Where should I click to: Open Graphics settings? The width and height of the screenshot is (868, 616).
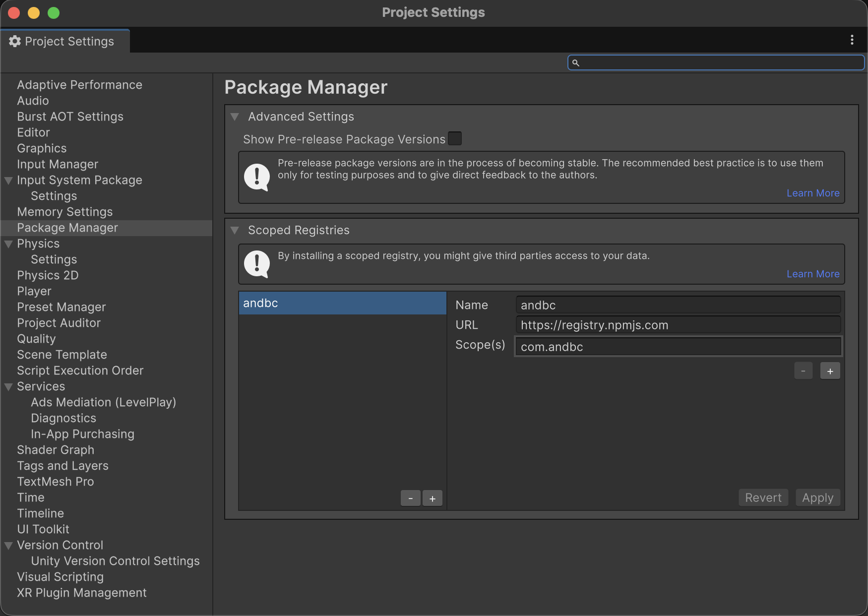point(42,148)
